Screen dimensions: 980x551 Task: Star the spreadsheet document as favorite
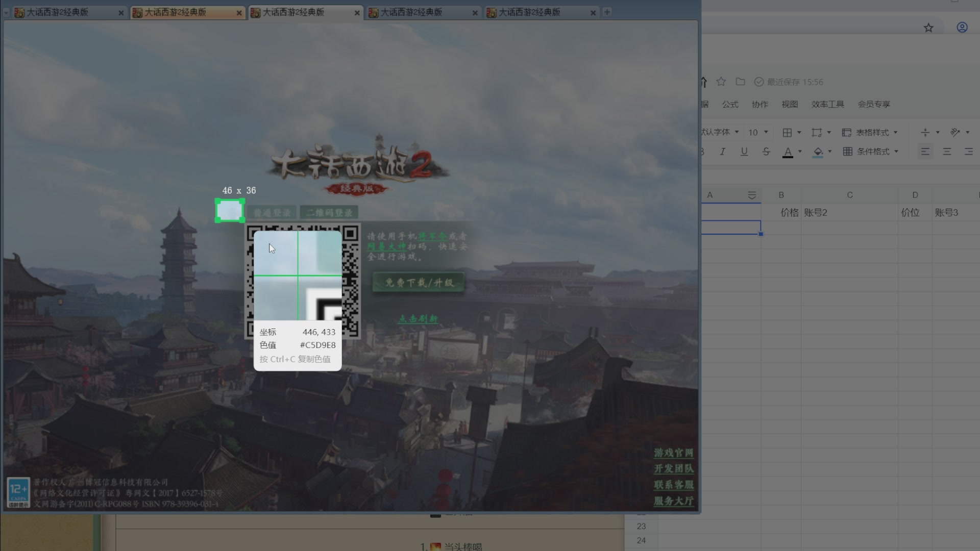(x=721, y=82)
